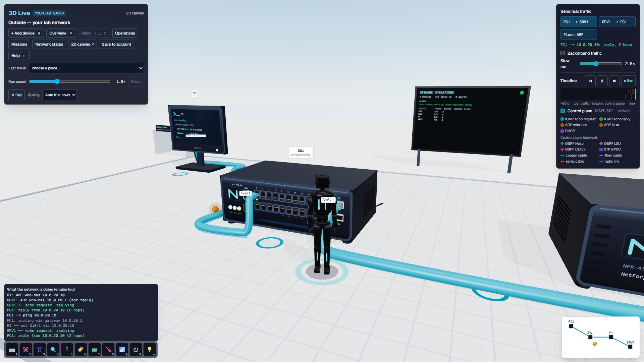644x362 pixels.
Task: Follow the 2D canvas header link
Action: 135,13
